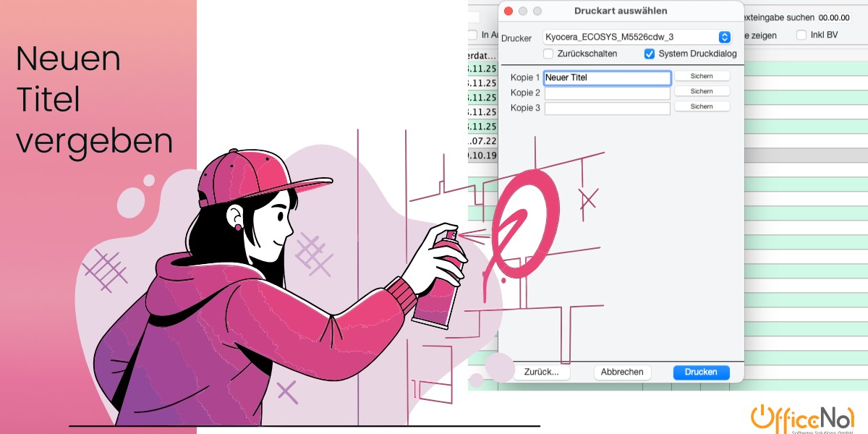Screen dimensions: 868x434
Task: Click into the Kopie 1 title field
Action: (608, 78)
